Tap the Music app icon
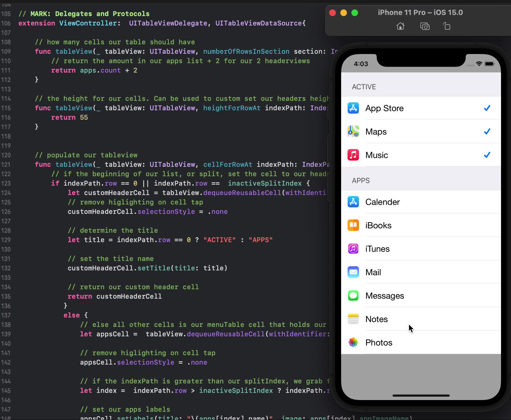 (x=353, y=155)
